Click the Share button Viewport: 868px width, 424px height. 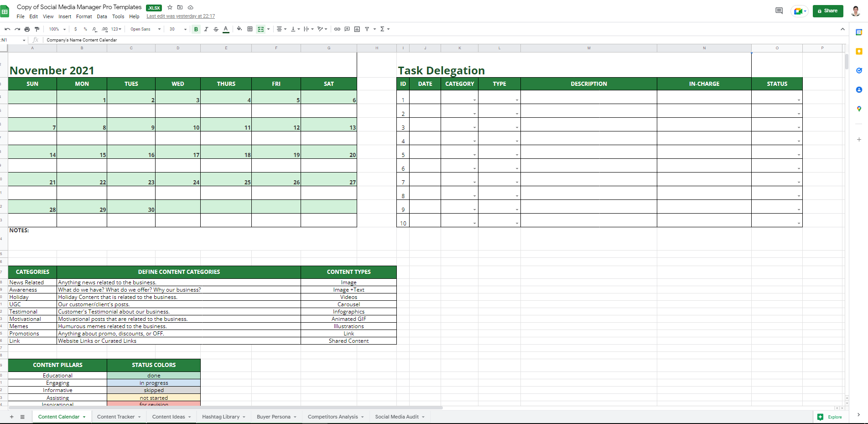point(828,11)
